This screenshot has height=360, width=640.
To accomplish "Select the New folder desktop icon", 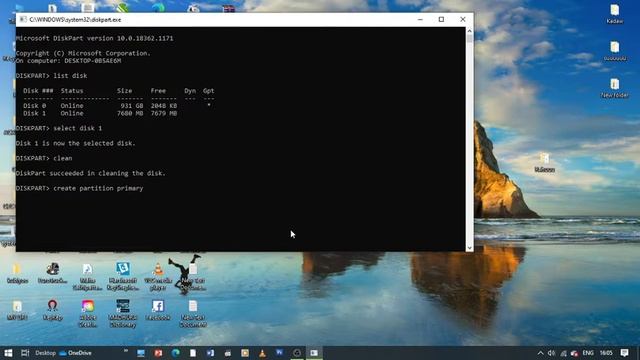I will [615, 88].
